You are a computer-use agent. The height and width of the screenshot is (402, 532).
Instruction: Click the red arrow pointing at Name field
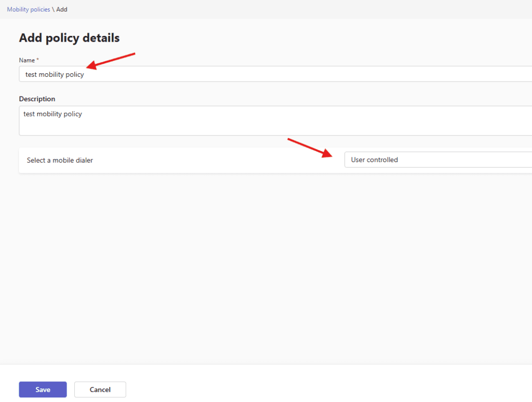(111, 59)
